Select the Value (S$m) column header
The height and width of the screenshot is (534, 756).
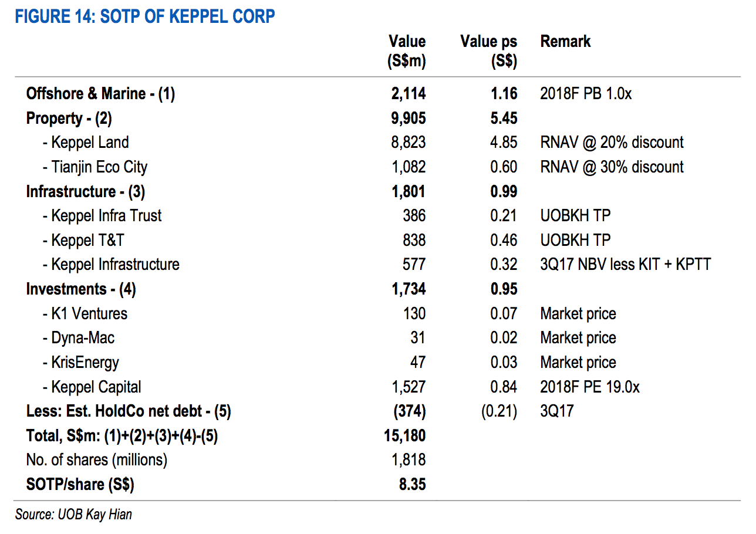[x=407, y=50]
